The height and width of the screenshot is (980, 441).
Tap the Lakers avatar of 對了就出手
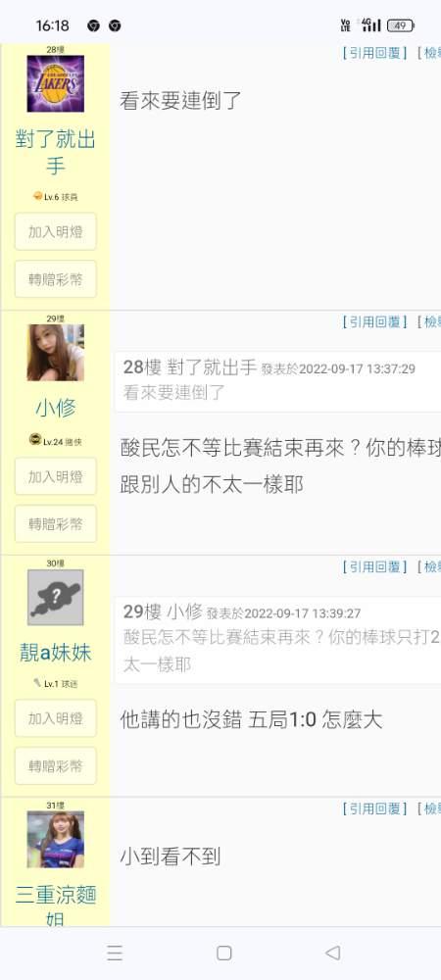(x=56, y=83)
